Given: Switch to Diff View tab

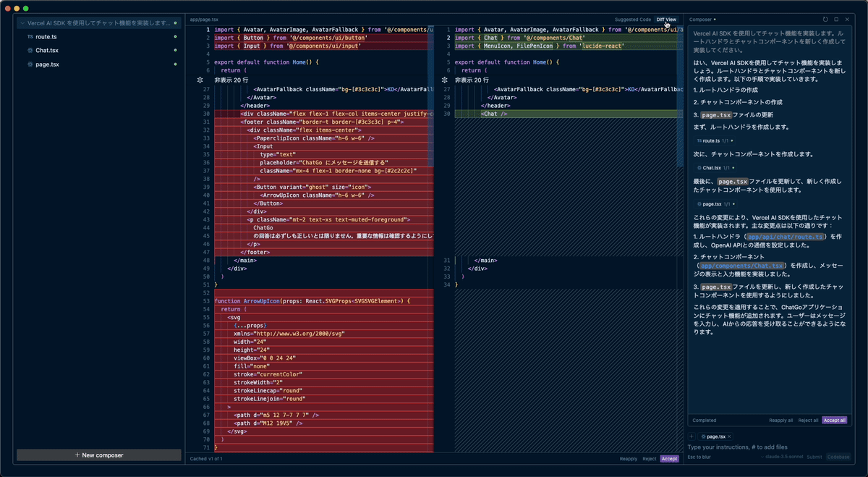Looking at the screenshot, I should [666, 20].
